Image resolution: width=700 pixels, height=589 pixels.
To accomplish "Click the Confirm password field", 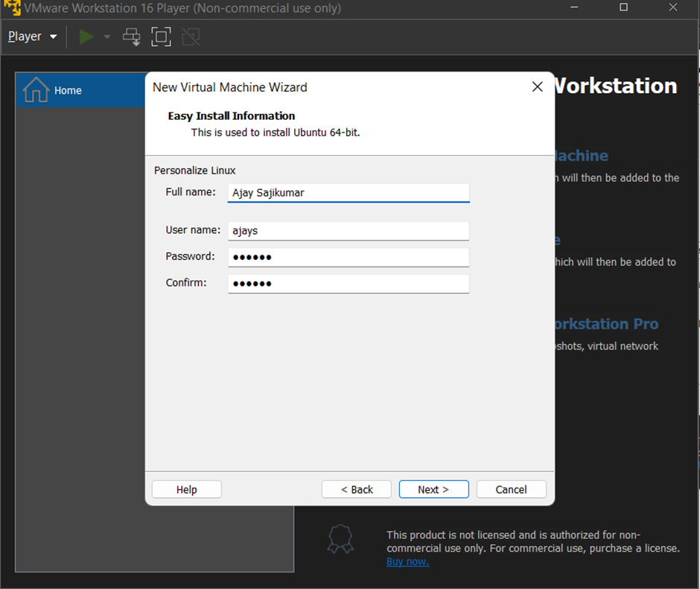I will click(349, 284).
